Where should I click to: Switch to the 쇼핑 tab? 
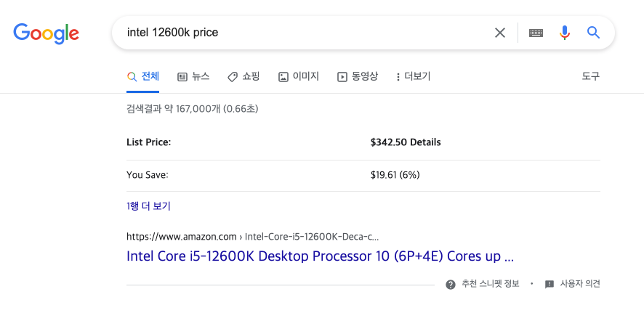[243, 76]
